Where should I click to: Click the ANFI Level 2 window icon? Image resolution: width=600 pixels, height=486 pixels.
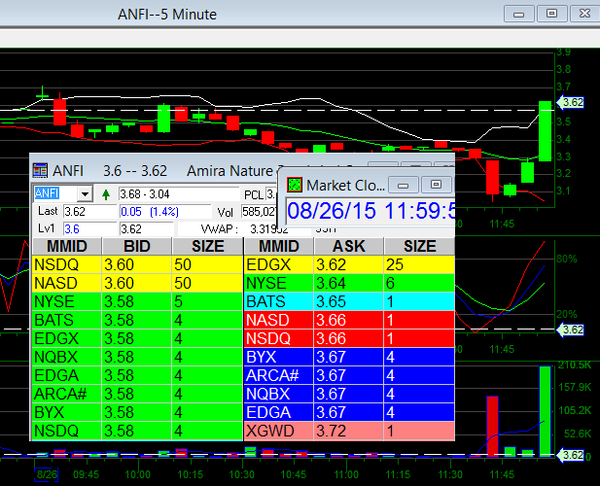pyautogui.click(x=40, y=170)
